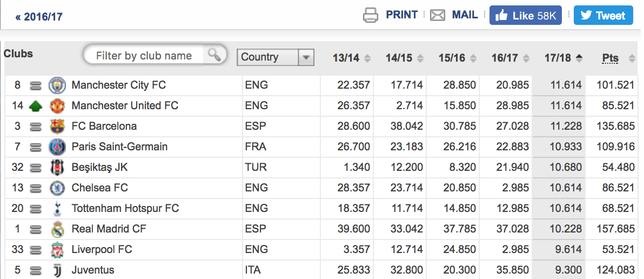Open the Liverpool FC name

102,249
